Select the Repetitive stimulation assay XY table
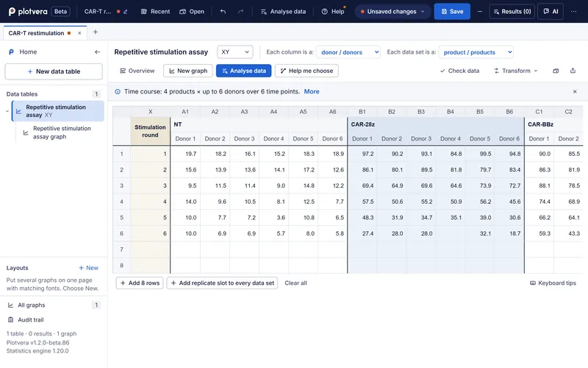 point(58,111)
